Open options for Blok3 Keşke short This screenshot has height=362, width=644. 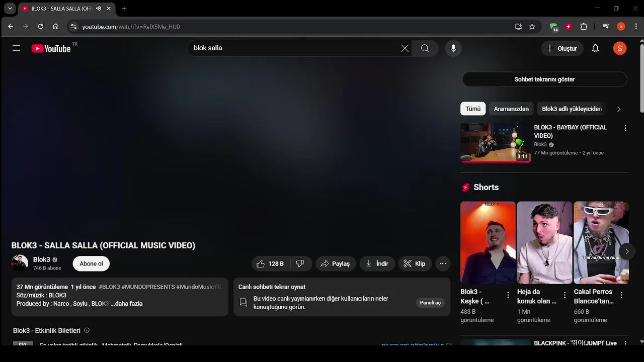508,295
